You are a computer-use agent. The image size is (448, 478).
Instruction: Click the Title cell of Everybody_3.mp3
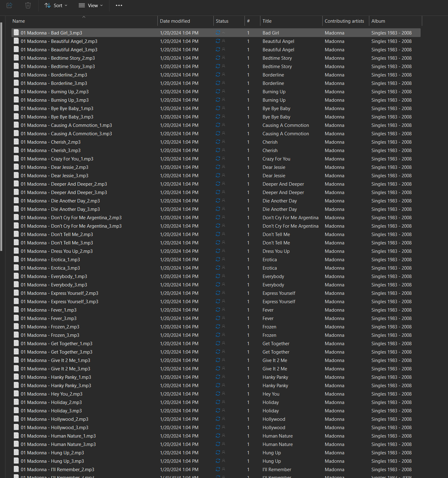pos(273,285)
